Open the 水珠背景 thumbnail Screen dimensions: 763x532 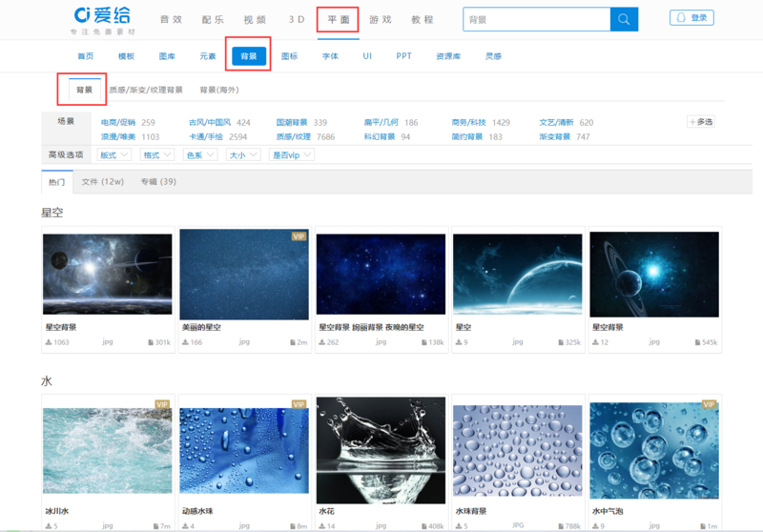[518, 451]
